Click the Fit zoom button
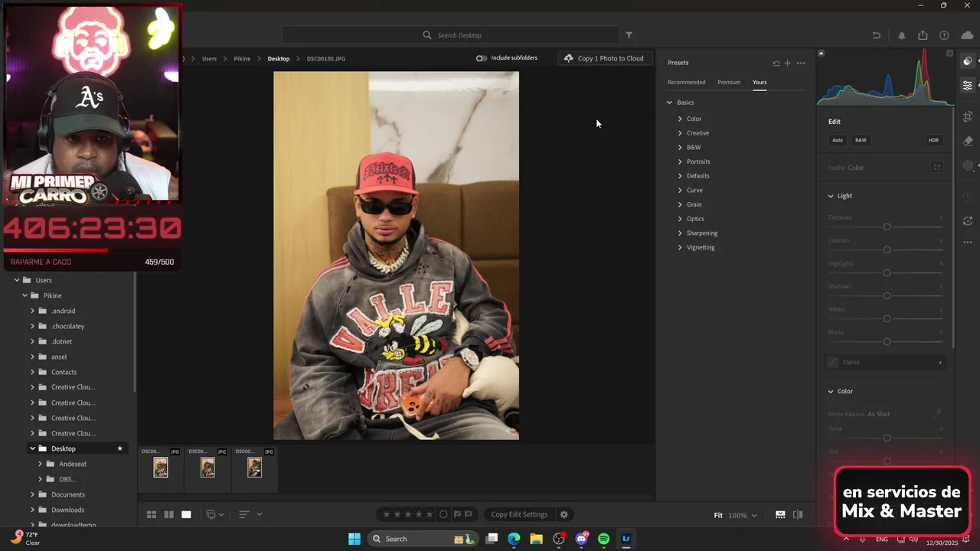 point(718,515)
